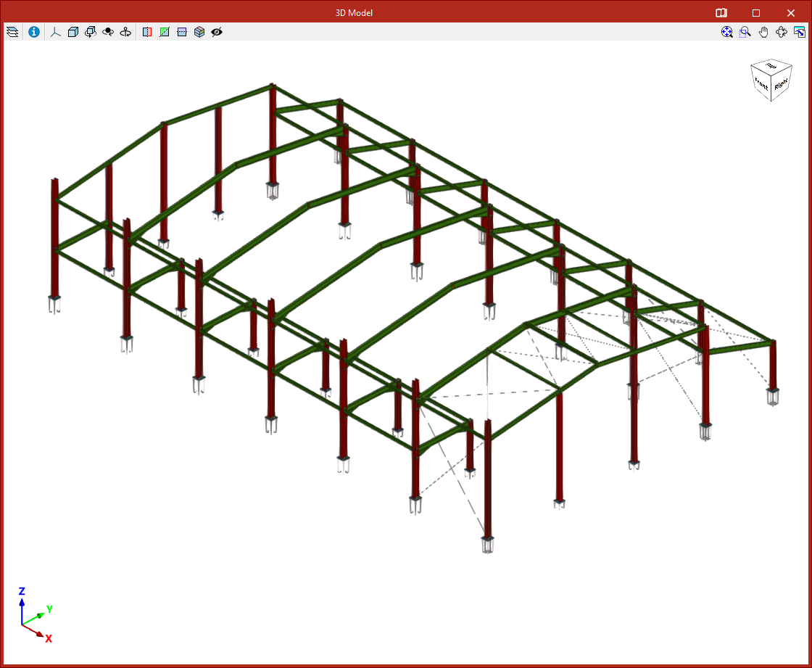Toggle the green diagonal section plane icon
812x668 pixels.
pyautogui.click(x=165, y=32)
